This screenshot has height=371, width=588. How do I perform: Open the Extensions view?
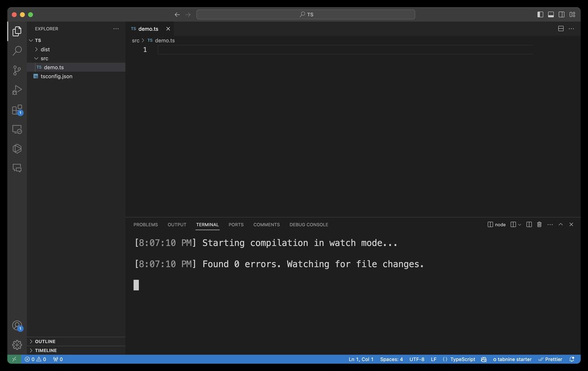point(17,110)
